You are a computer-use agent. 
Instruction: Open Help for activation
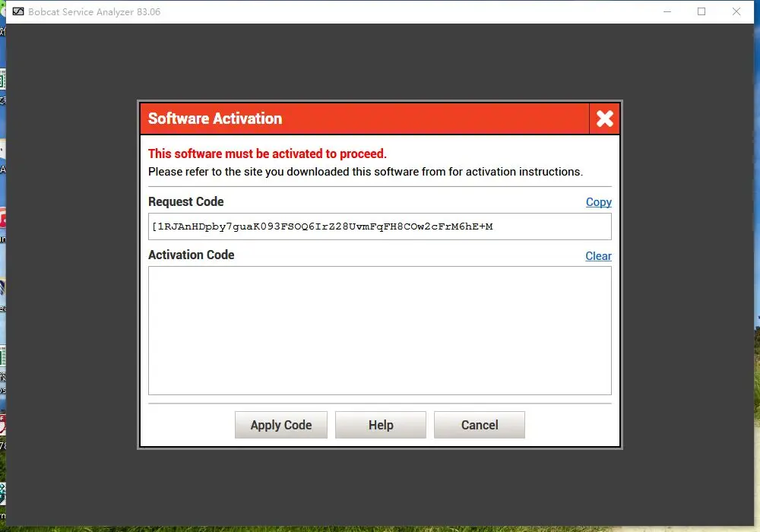[381, 425]
